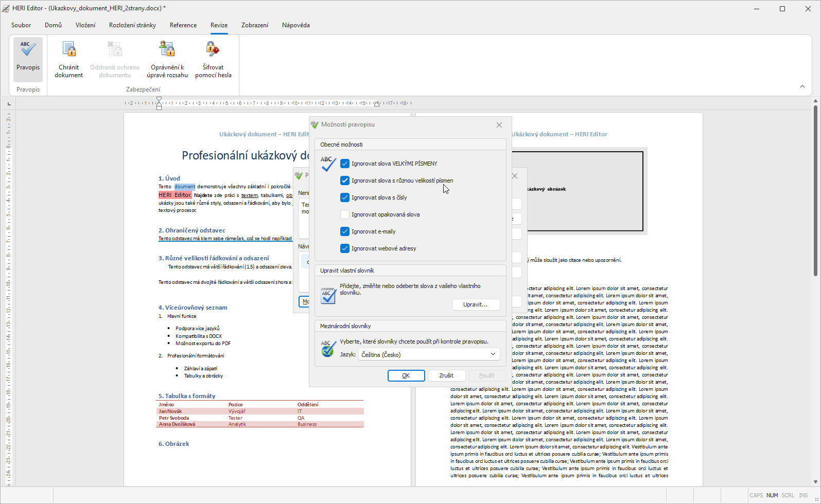
Task: Click the Upravit... dictionary button
Action: click(476, 304)
